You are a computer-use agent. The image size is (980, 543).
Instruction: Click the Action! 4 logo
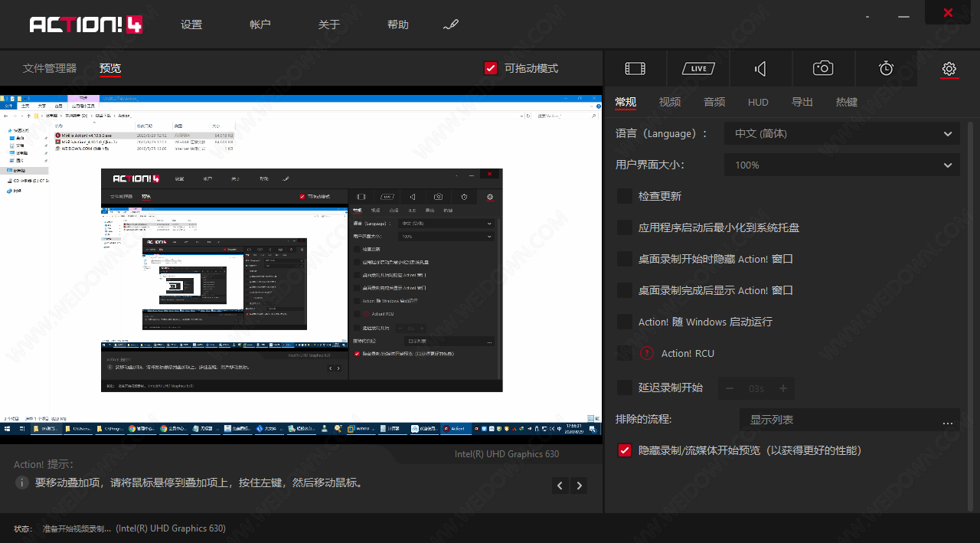(x=86, y=25)
